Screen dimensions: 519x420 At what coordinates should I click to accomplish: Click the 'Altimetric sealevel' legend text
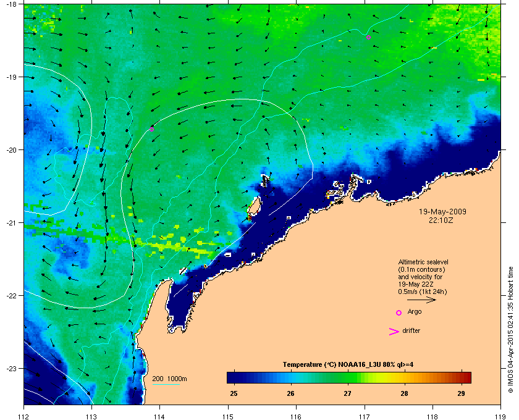point(423,262)
